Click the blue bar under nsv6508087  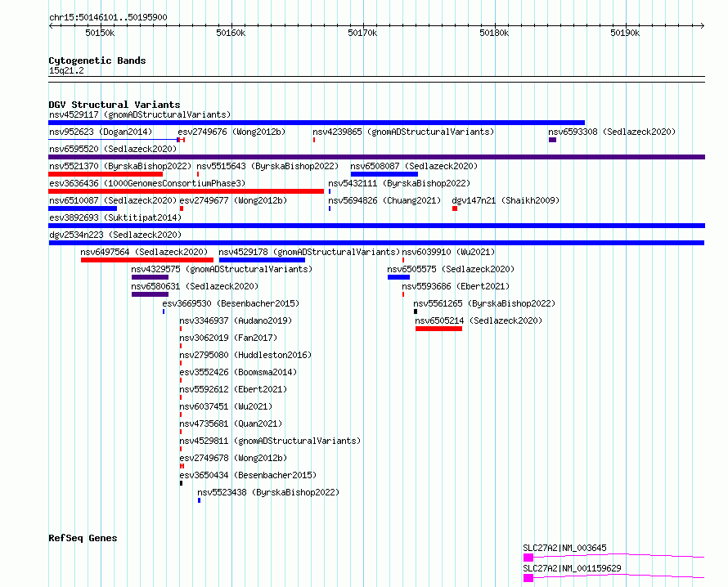tap(384, 174)
